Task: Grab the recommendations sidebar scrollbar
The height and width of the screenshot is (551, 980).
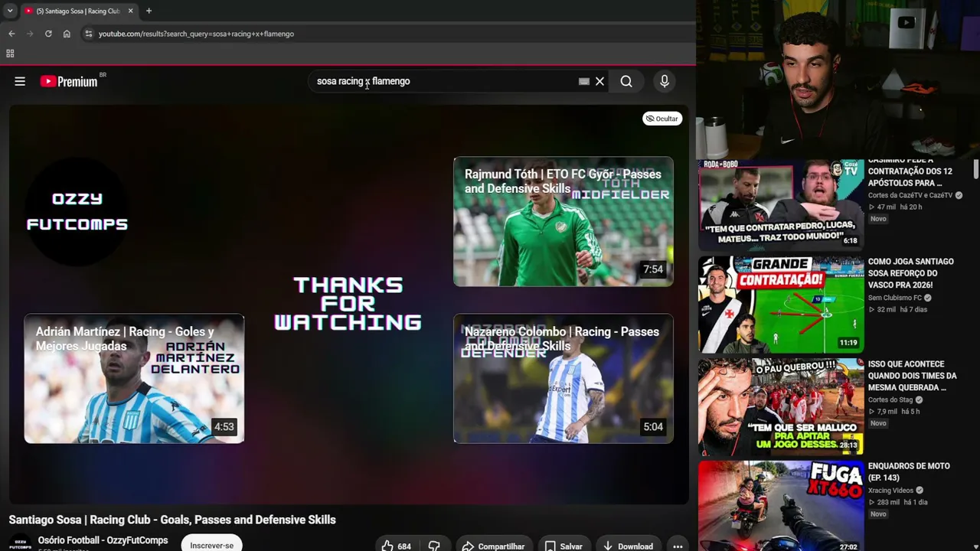Action: click(976, 170)
